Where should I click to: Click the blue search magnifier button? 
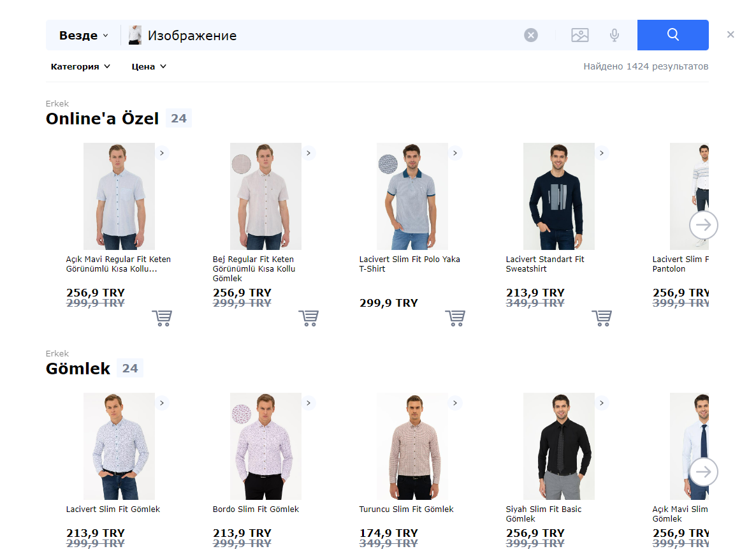point(672,35)
